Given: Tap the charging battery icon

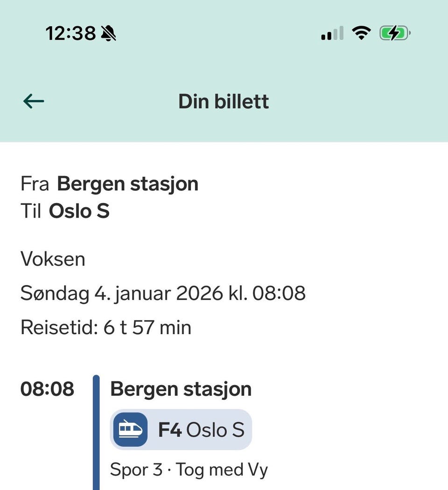Looking at the screenshot, I should pos(394,34).
